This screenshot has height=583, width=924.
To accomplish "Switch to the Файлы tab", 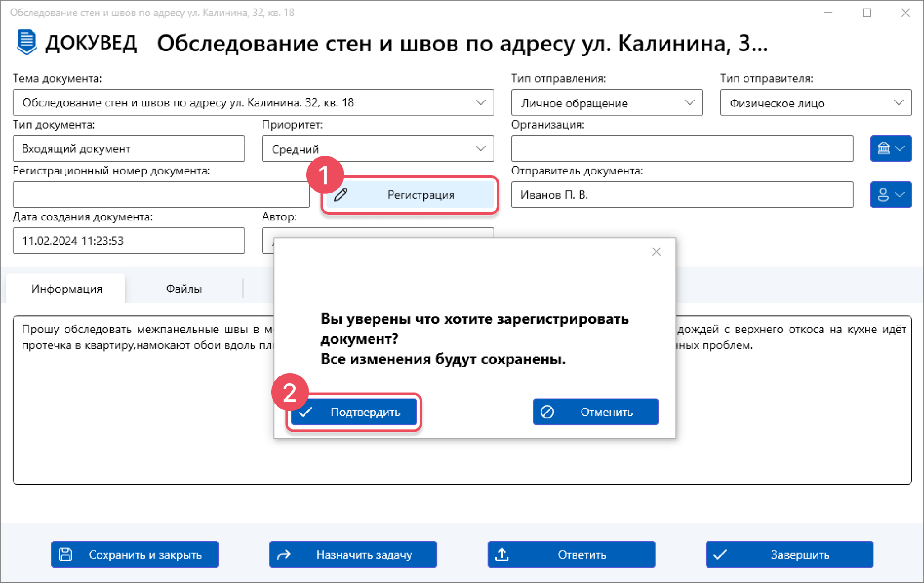I will click(184, 289).
